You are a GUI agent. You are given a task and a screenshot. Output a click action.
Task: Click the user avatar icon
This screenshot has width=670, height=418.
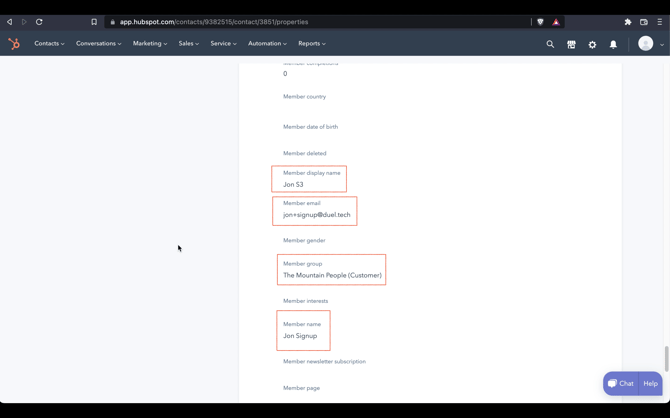point(646,43)
